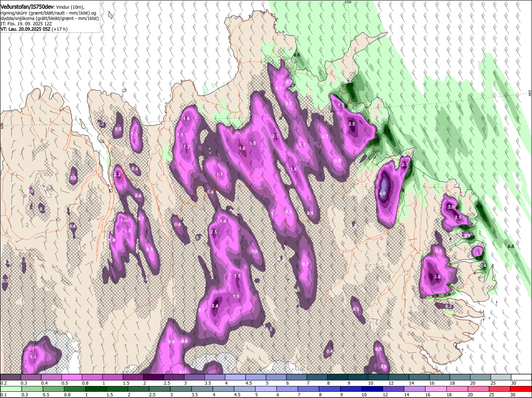Click the 2.8 precipitation value on the map
Viewport: 532px width, 398px height.
(x=437, y=277)
